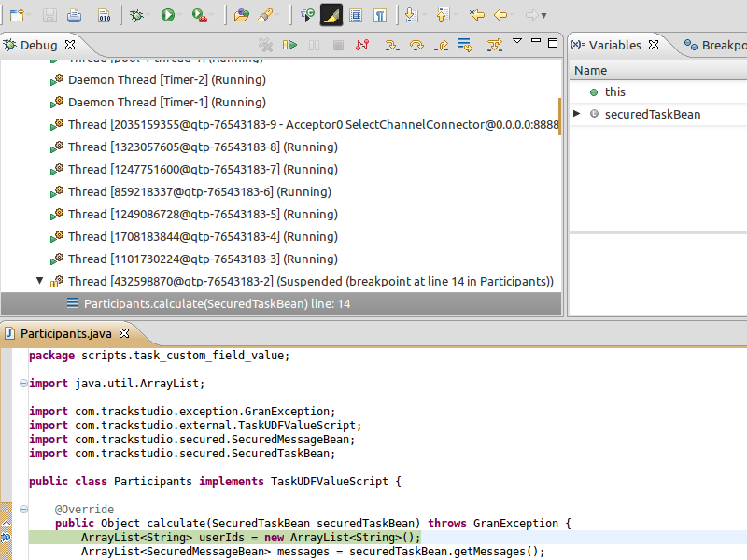The image size is (747, 560).
Task: Switch to the Breakpoints tab
Action: (x=717, y=45)
